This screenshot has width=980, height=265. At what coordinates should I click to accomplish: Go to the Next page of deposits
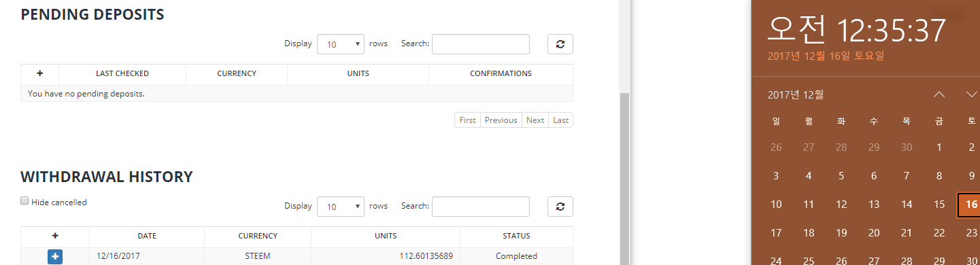point(535,120)
